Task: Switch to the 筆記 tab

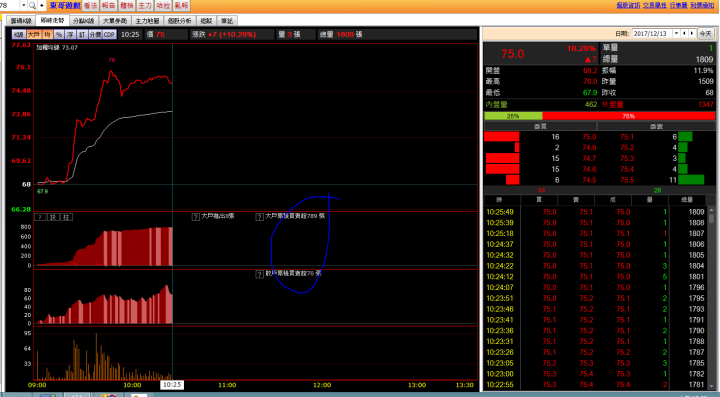Action: (x=227, y=21)
